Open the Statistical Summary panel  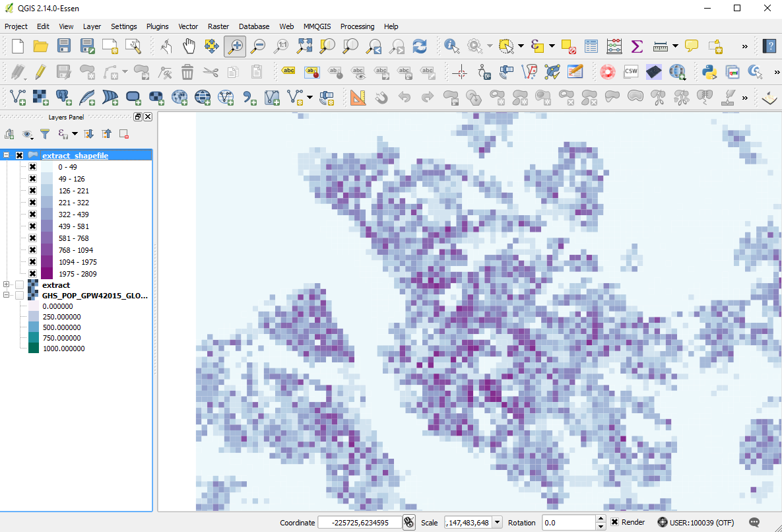(x=637, y=46)
